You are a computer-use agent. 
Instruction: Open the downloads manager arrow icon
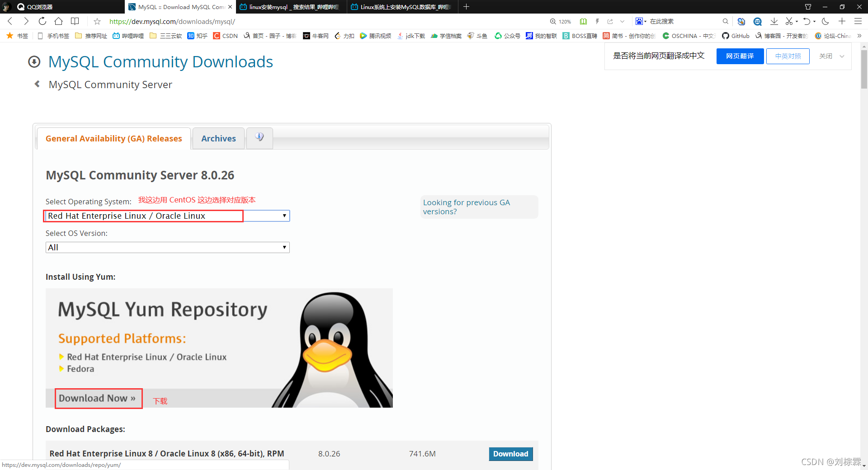[774, 21]
